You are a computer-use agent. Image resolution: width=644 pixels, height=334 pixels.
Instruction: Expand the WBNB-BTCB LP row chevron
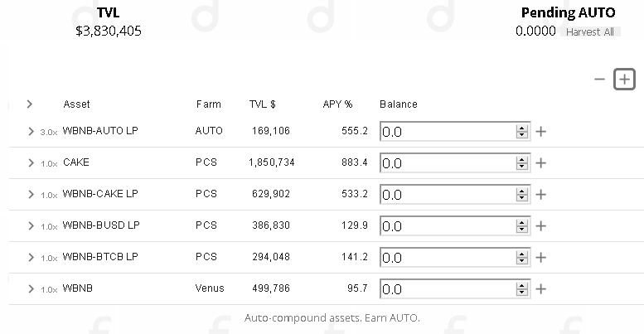point(31,257)
